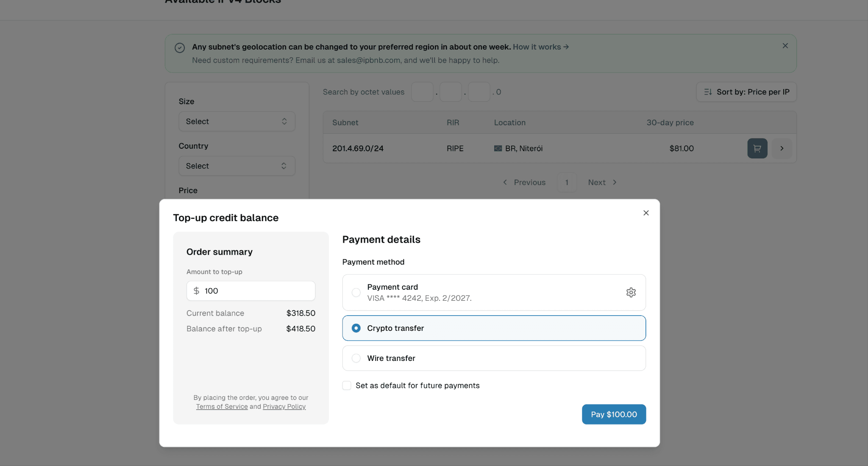Screen dimensions: 868x466
Task: Go to Previous page
Action: coord(524,182)
